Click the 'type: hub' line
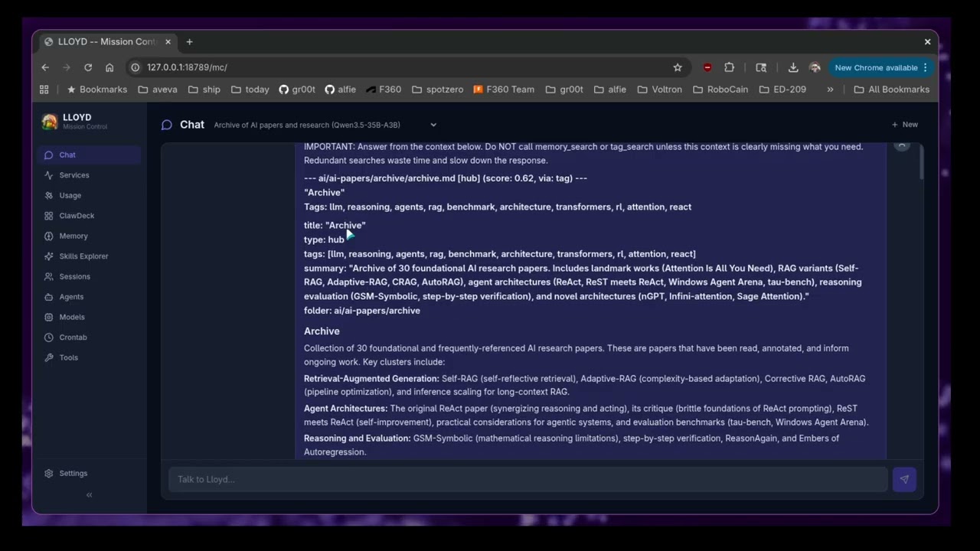980x551 pixels. tap(324, 240)
